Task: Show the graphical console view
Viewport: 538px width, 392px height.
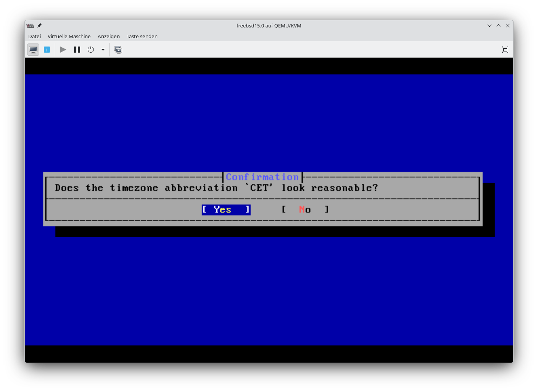Action: coord(33,50)
